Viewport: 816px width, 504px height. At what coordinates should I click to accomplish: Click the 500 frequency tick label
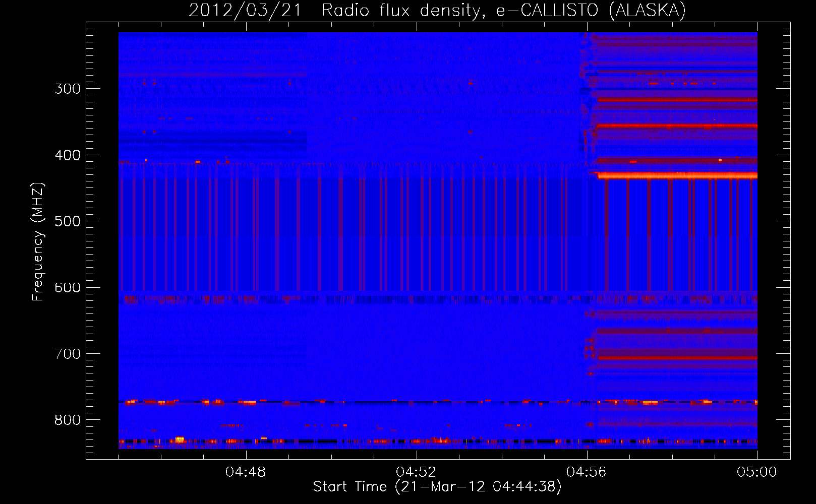point(68,221)
